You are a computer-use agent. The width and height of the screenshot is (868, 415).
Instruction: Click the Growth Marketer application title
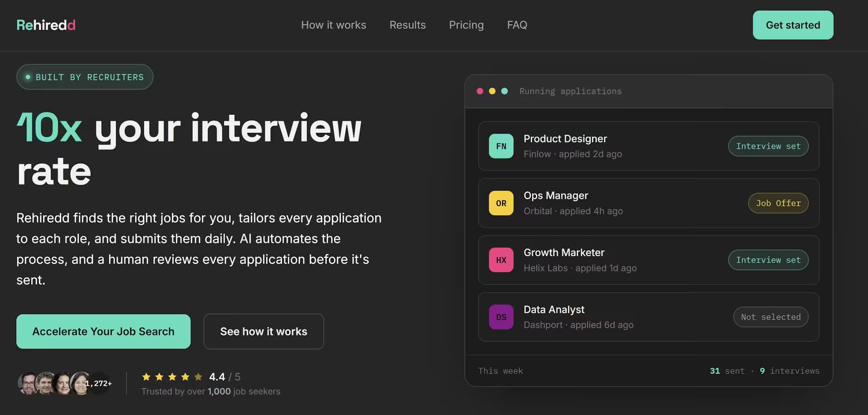pos(564,253)
